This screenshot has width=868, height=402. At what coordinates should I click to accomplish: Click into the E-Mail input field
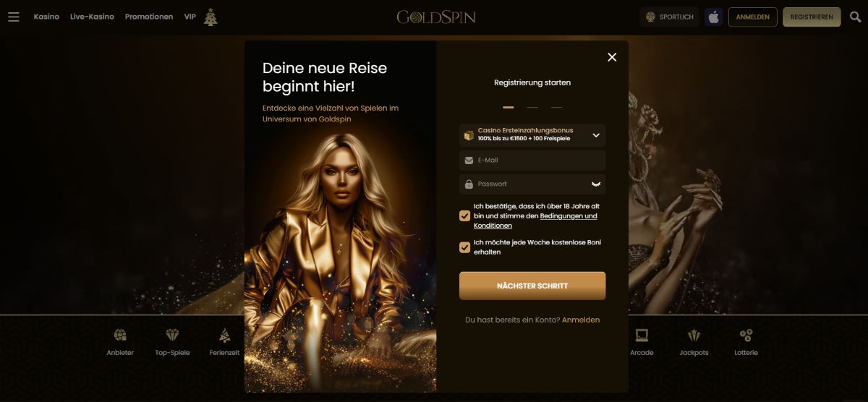[x=532, y=161]
